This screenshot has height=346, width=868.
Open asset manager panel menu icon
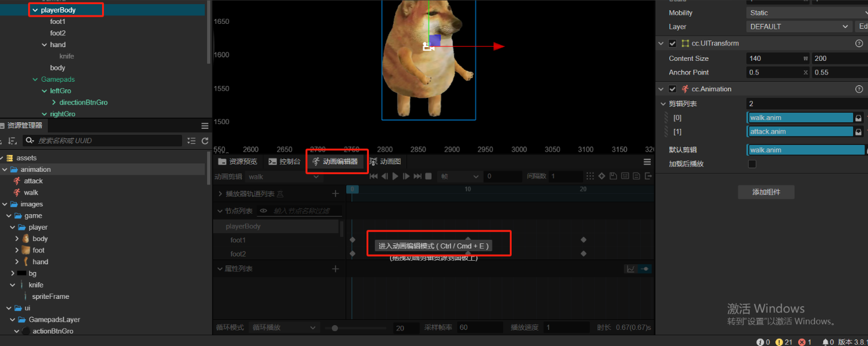tap(205, 126)
